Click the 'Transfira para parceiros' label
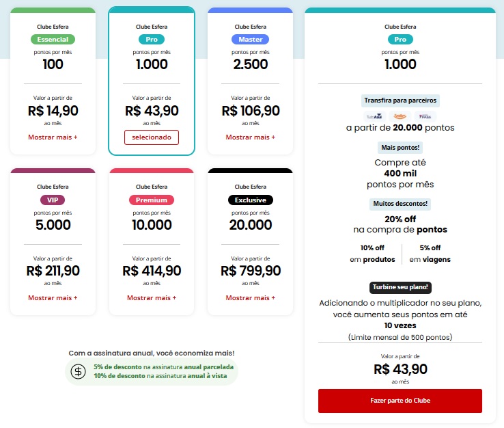Image resolution: width=504 pixels, height=428 pixels. (x=400, y=101)
